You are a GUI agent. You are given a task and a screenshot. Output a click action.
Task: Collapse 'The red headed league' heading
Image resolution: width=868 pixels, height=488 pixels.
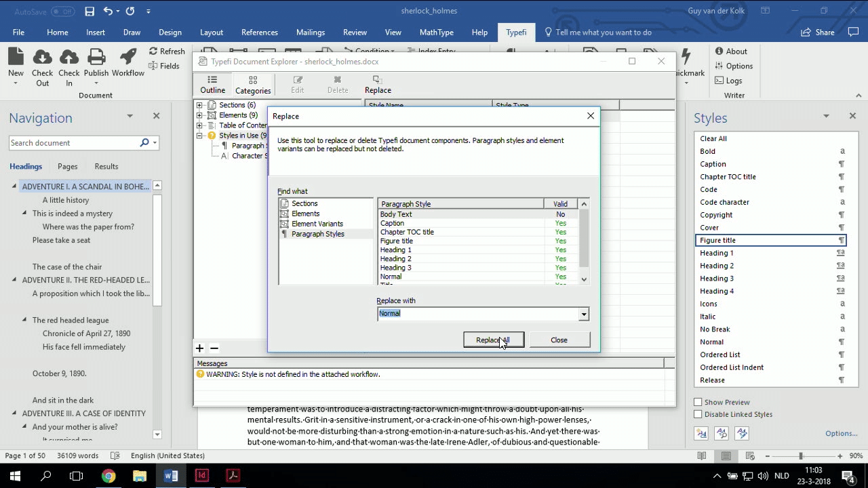coord(24,320)
